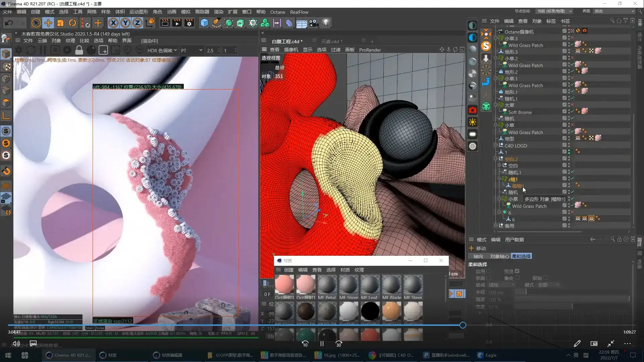Open the Octane live viewer red camera icon
Viewport: 644px width, 362px height.
pyautogui.click(x=473, y=110)
